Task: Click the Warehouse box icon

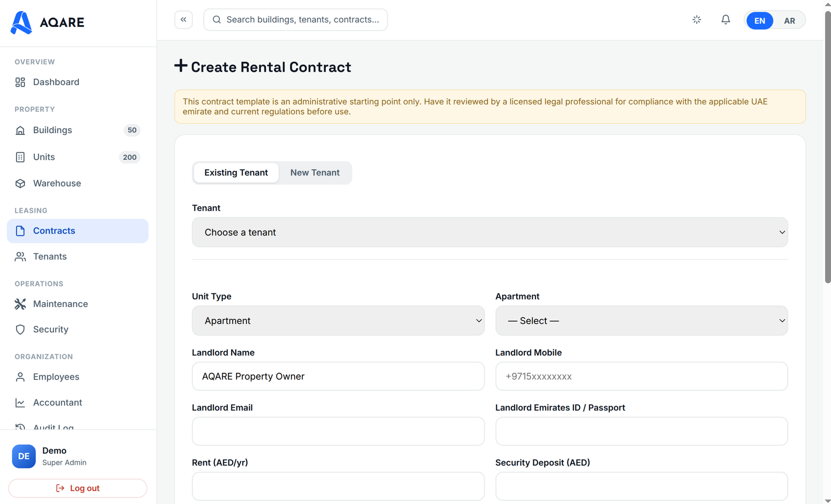Action: 20,183
